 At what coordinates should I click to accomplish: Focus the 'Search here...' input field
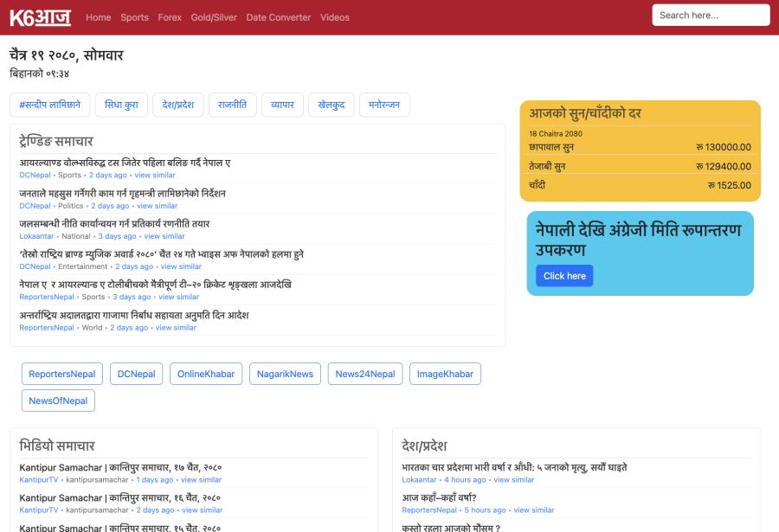(711, 15)
